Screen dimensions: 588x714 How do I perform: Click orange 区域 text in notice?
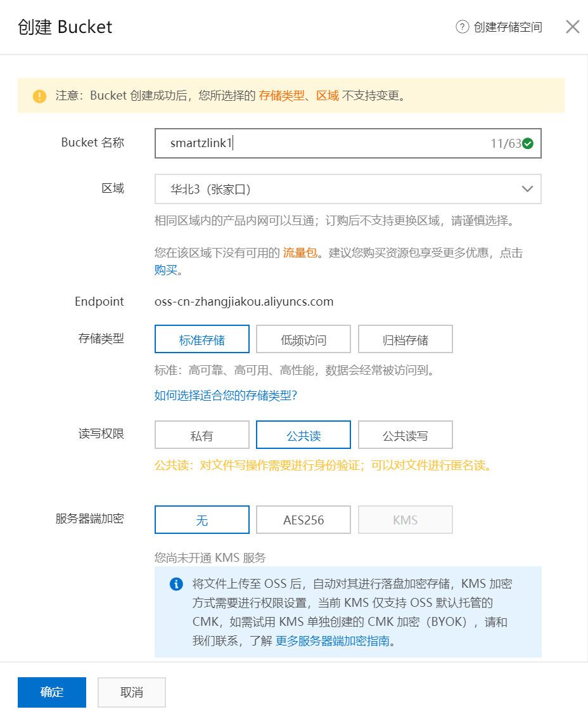tap(328, 96)
